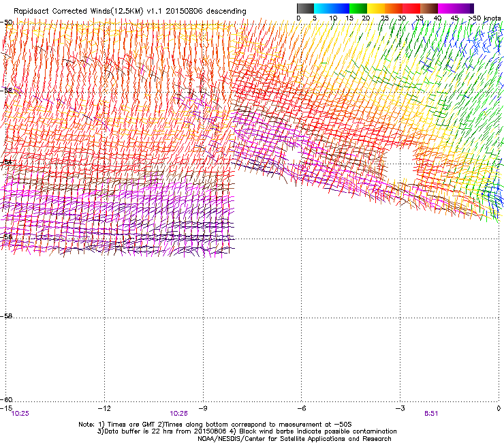This screenshot has width=504, height=443.
Task: Click the purple time stamp 10:26
Action: pos(178,414)
